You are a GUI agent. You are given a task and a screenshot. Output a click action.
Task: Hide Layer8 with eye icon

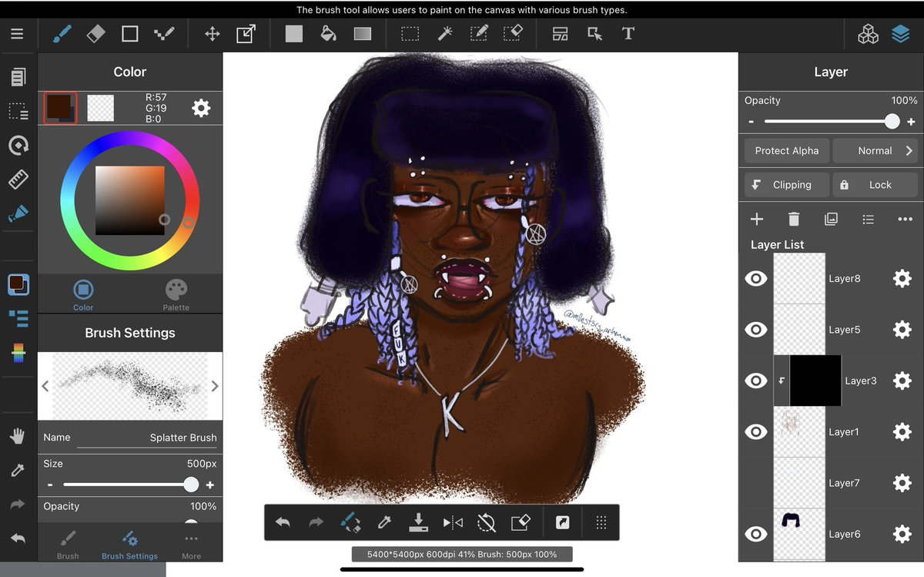(x=756, y=279)
